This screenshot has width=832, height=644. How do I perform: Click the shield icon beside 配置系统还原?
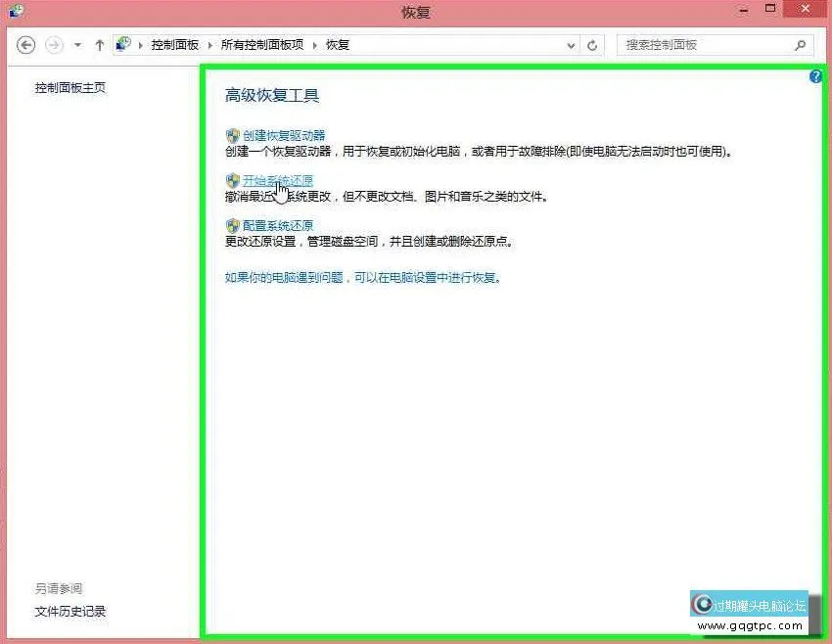click(x=232, y=225)
